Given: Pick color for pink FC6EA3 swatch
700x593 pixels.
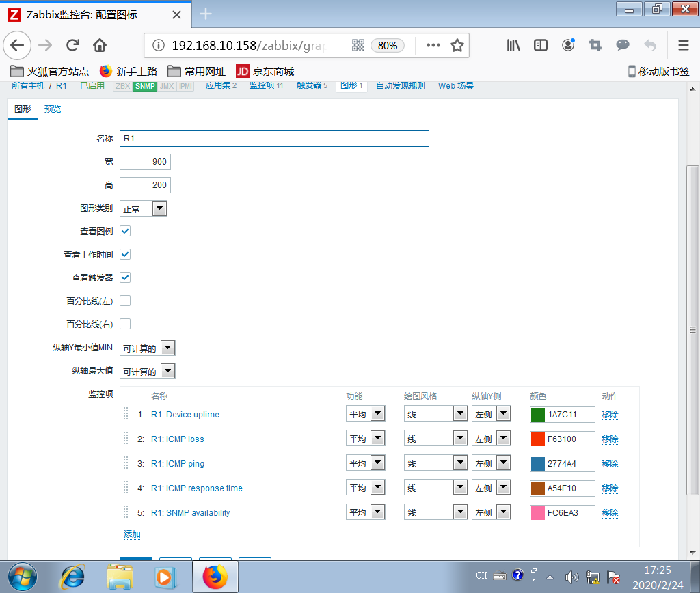Looking at the screenshot, I should click(537, 512).
